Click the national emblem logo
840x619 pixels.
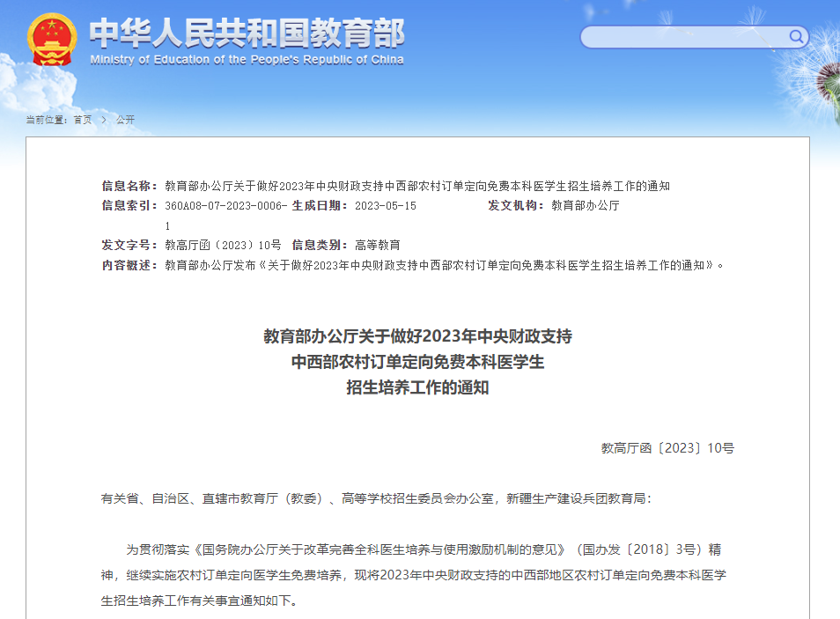tap(51, 39)
